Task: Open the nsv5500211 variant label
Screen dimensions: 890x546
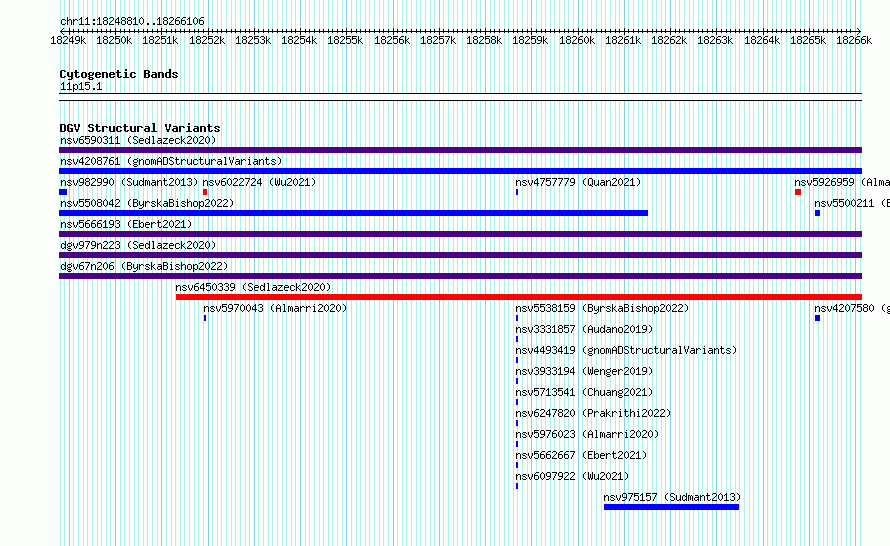Action: tap(852, 203)
